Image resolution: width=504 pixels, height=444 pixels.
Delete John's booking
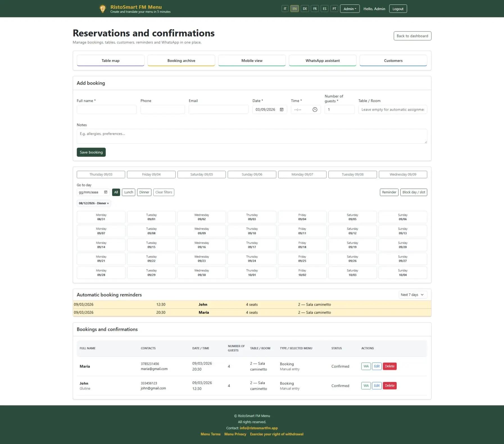[x=389, y=386]
